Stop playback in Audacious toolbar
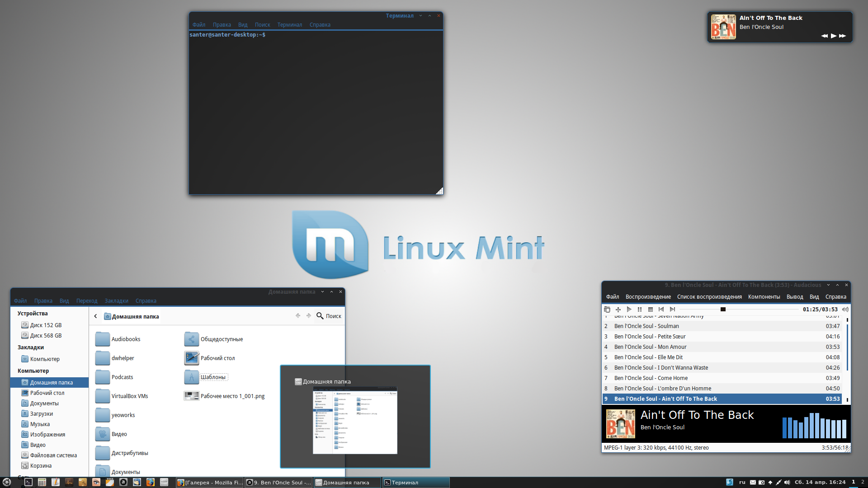 point(651,310)
